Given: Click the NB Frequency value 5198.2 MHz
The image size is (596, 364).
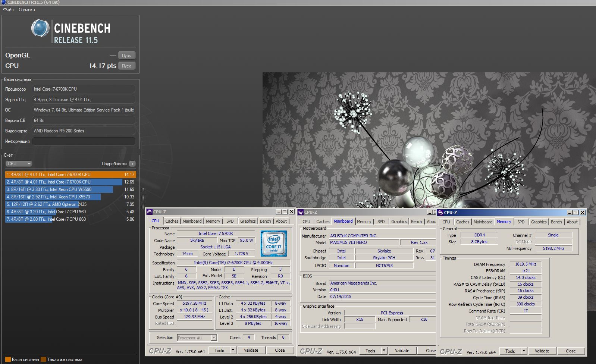Looking at the screenshot, I should [553, 248].
